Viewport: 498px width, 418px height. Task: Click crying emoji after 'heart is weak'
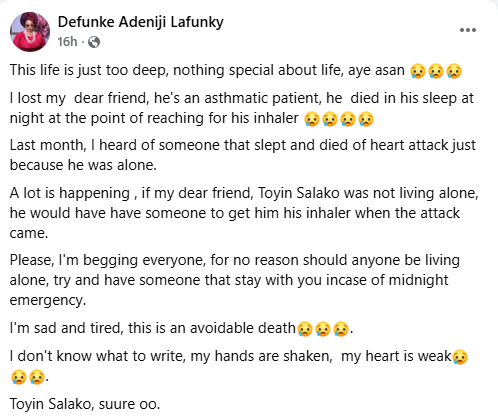(460, 357)
